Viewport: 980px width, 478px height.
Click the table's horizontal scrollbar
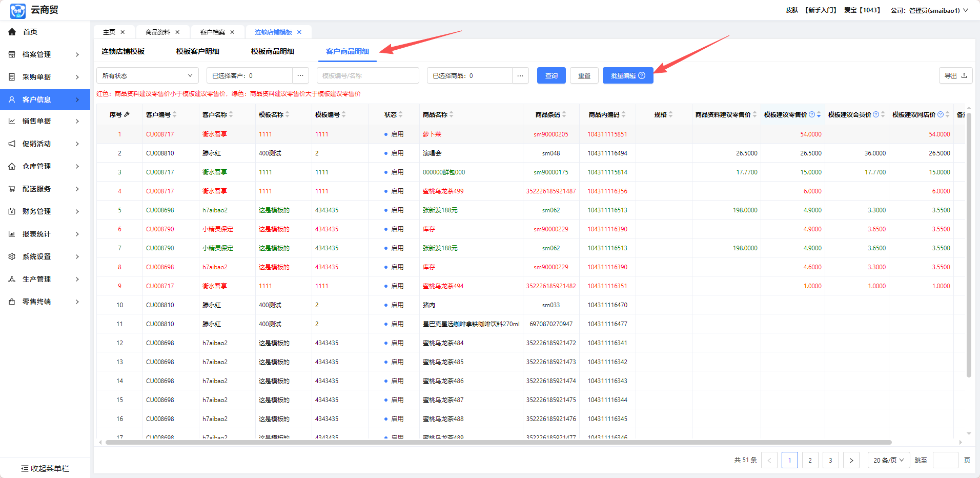pyautogui.click(x=498, y=442)
